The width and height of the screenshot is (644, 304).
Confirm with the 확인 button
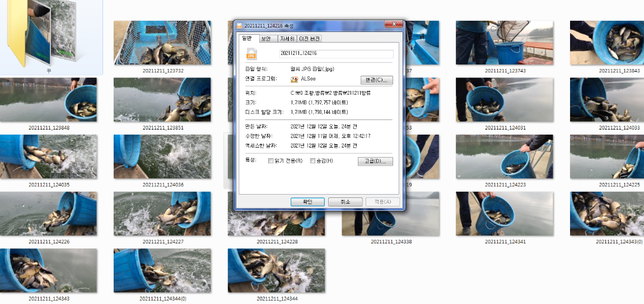pos(307,202)
